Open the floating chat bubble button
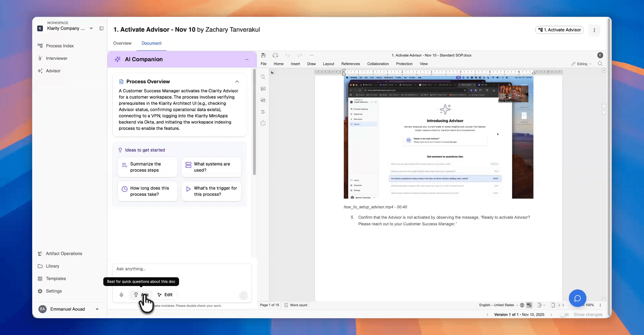The width and height of the screenshot is (644, 335). click(x=577, y=298)
